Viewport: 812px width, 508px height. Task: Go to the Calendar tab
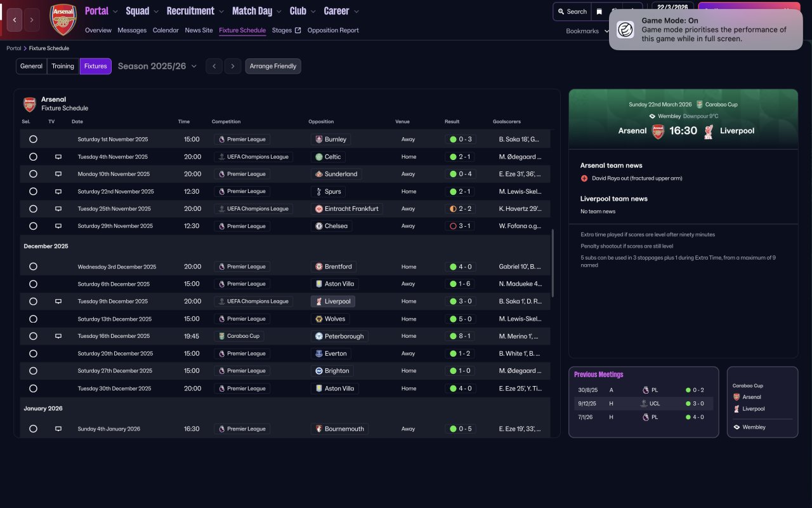(166, 30)
